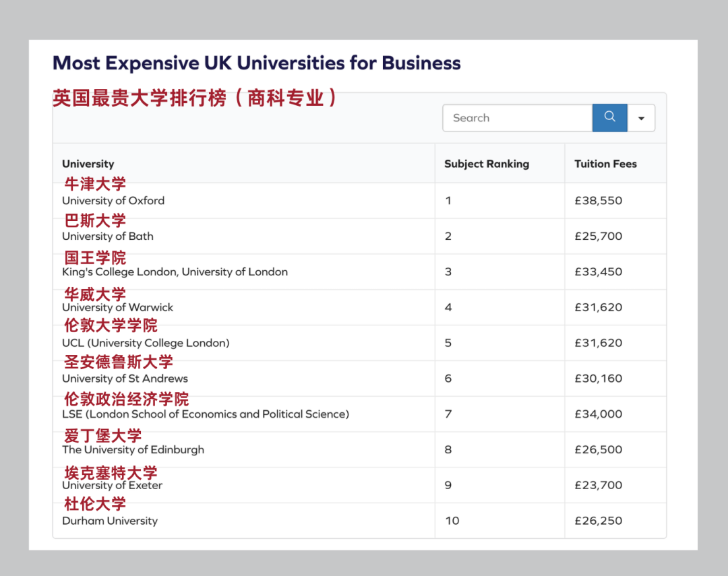Screen dimensions: 728x576
Task: Click Warwick's £31,620 tuition fee
Action: tap(599, 307)
